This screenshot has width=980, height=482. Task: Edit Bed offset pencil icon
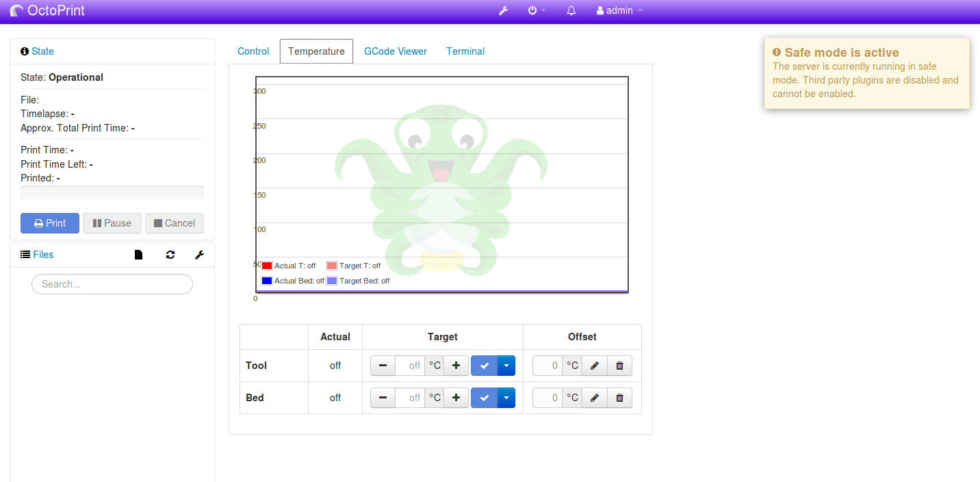pyautogui.click(x=595, y=398)
